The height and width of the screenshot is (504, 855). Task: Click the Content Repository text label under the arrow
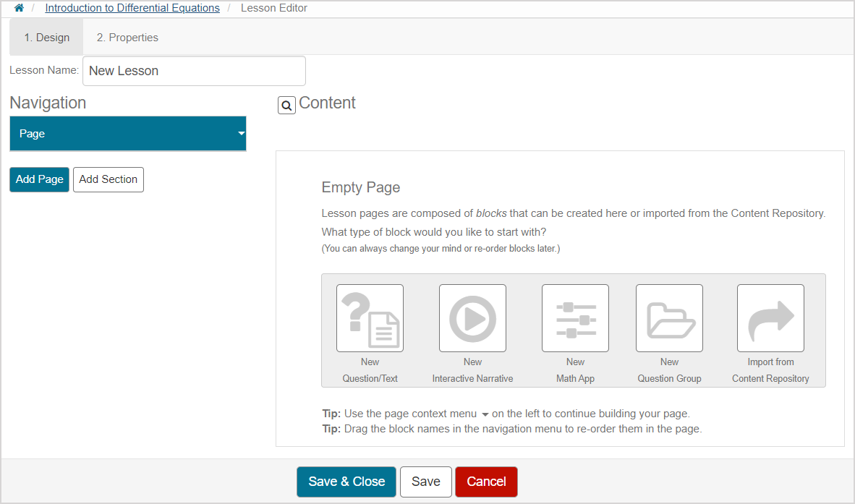pos(770,378)
